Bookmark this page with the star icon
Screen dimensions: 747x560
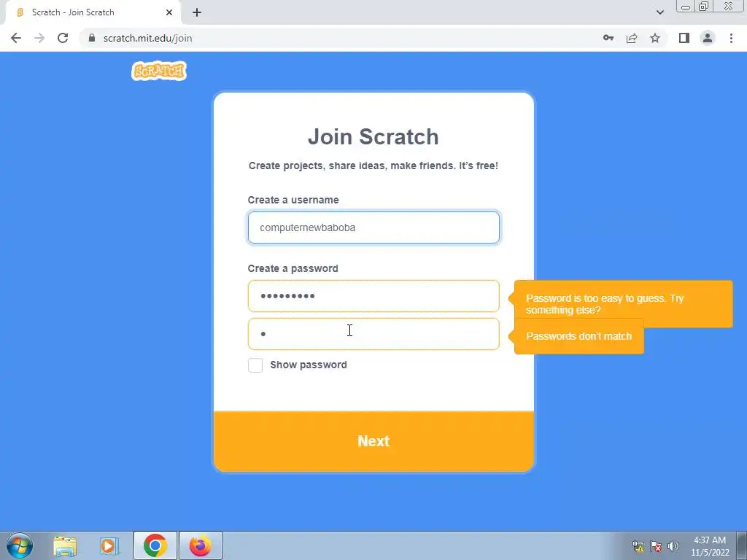[655, 38]
